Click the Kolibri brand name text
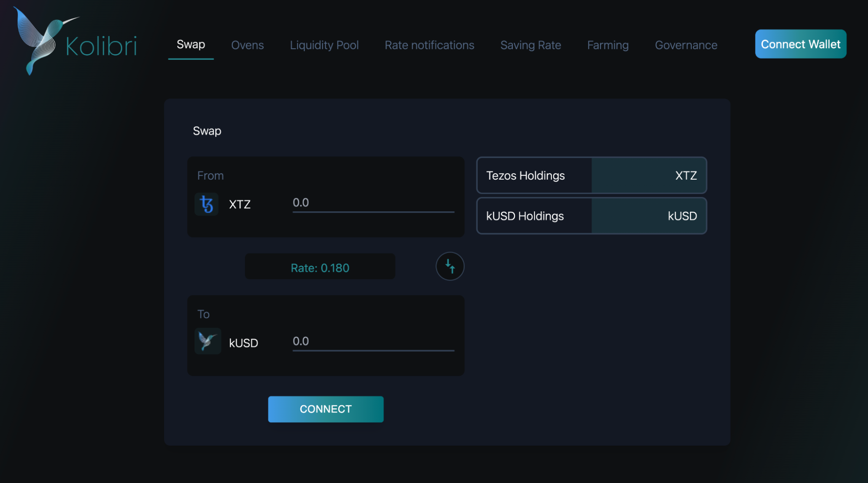Image resolution: width=868 pixels, height=483 pixels. (x=101, y=46)
